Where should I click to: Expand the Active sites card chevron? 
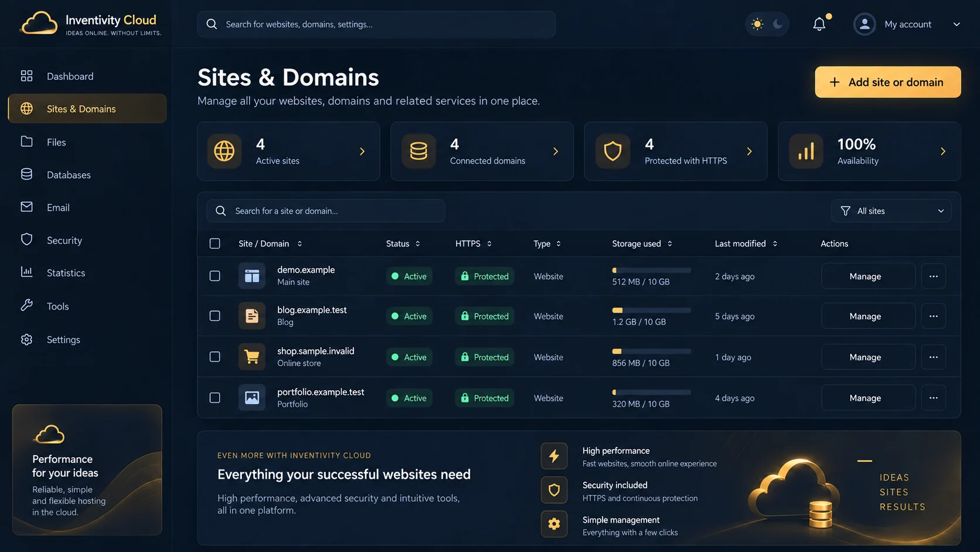coord(362,151)
